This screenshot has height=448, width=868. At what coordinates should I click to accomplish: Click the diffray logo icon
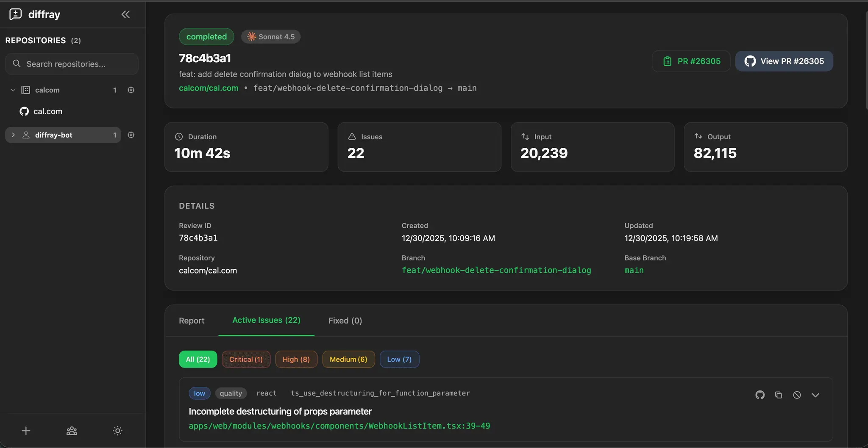tap(16, 14)
